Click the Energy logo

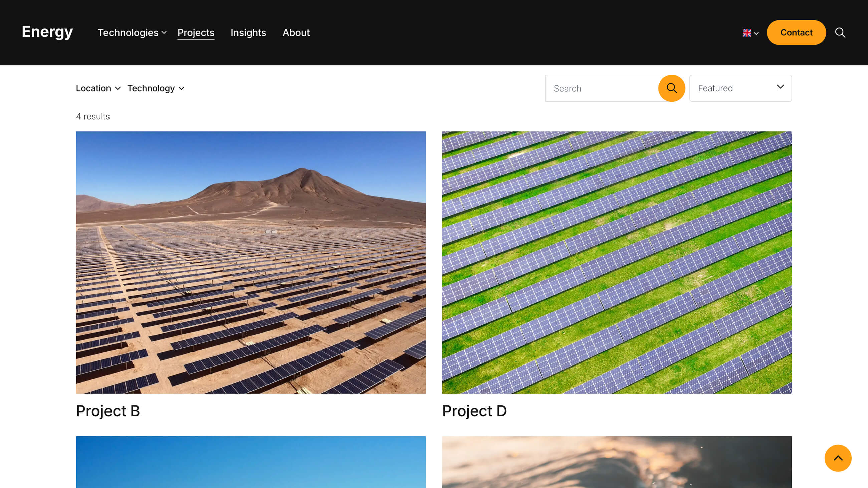tap(47, 32)
